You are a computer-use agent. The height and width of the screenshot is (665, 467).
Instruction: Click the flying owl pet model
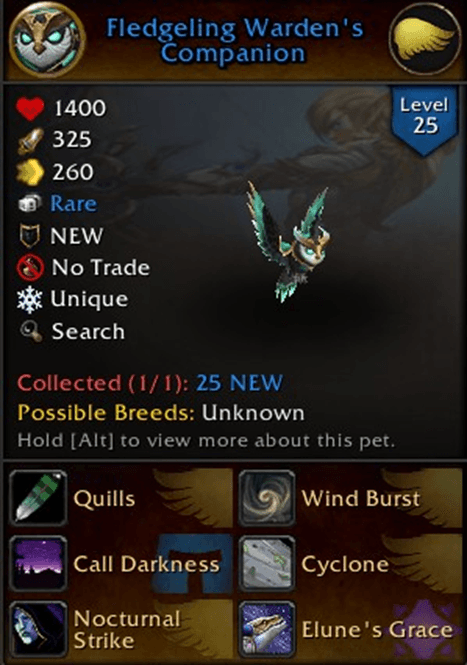[x=289, y=241]
